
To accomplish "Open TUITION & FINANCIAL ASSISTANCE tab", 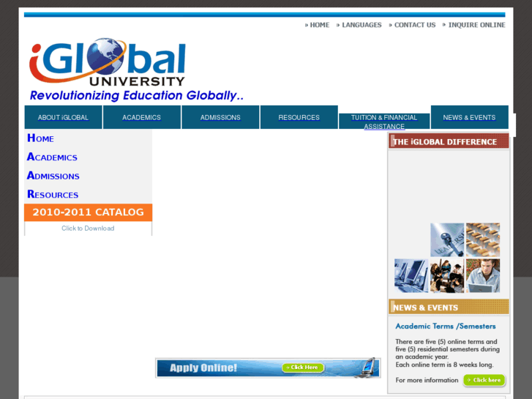I will pyautogui.click(x=384, y=122).
